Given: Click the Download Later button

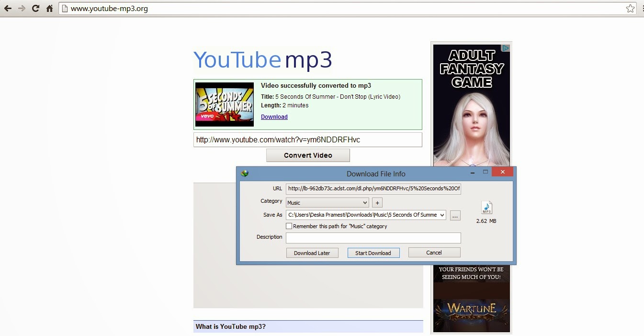Looking at the screenshot, I should pyautogui.click(x=312, y=253).
